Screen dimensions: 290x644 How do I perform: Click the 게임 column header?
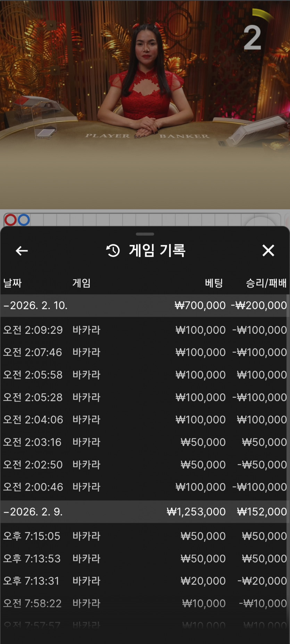82,283
